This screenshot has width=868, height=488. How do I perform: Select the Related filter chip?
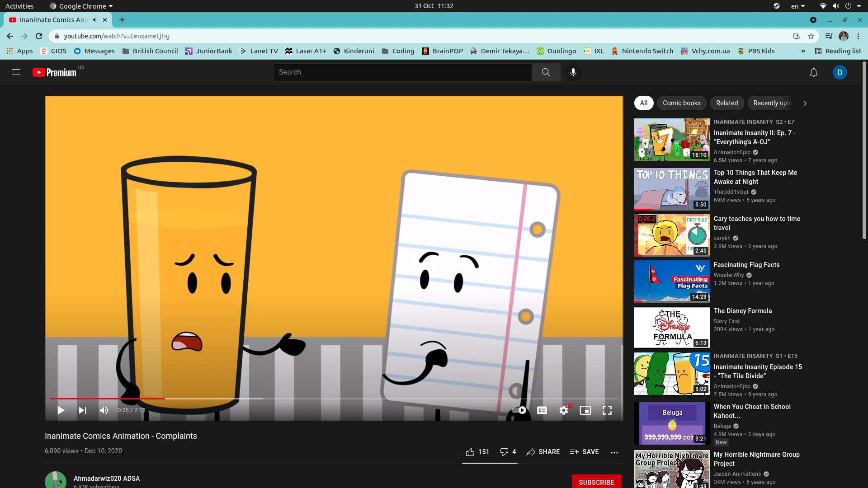click(x=726, y=103)
